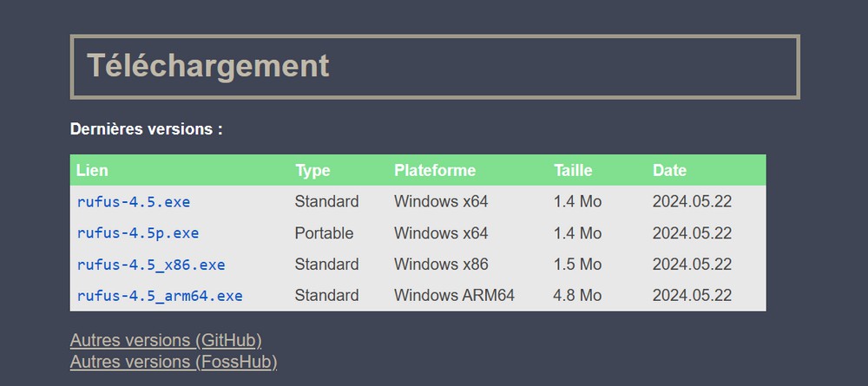The height and width of the screenshot is (386, 868).
Task: Open the Autres versions (GitHub) link
Action: [166, 340]
